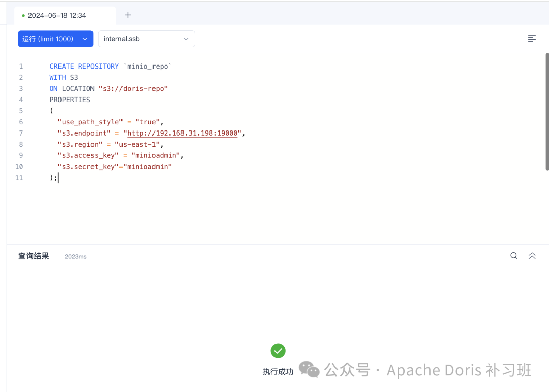Screen dimensions: 549x392
Task: Collapse the results panel with double chevron
Action: 532,256
